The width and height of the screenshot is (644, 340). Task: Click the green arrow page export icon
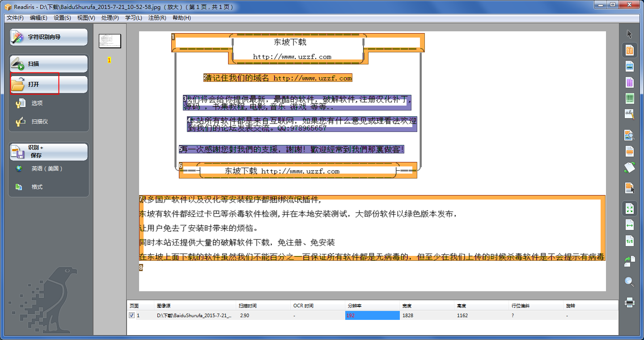click(630, 261)
